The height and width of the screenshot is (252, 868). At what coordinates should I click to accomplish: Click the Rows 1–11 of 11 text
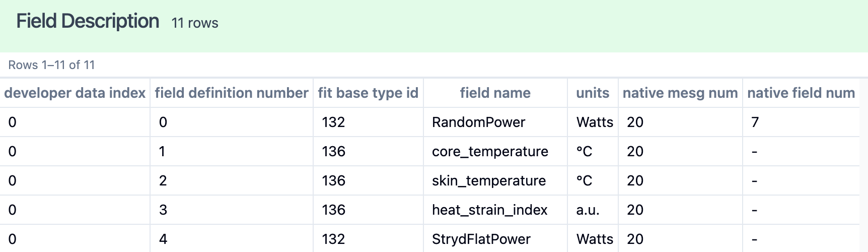51,65
